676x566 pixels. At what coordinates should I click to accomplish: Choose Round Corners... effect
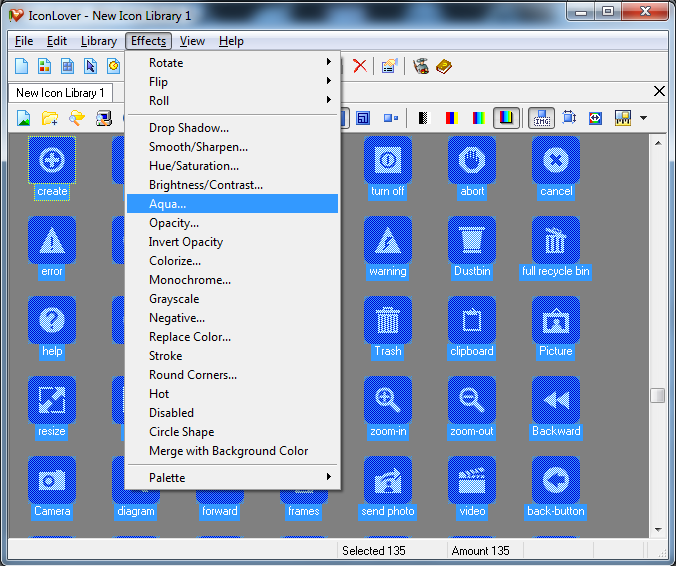232,375
